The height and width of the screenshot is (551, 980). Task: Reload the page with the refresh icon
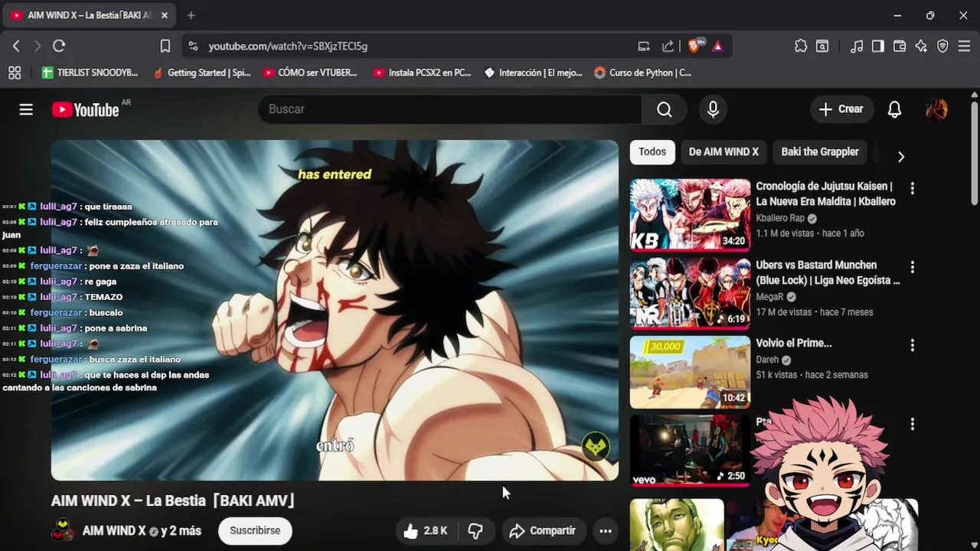pyautogui.click(x=59, y=46)
